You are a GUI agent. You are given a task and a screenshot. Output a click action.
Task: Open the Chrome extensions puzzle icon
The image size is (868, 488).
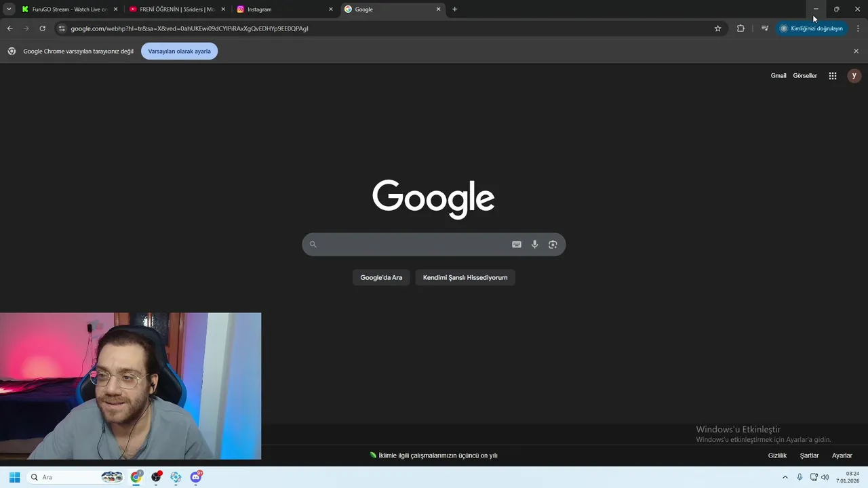741,28
